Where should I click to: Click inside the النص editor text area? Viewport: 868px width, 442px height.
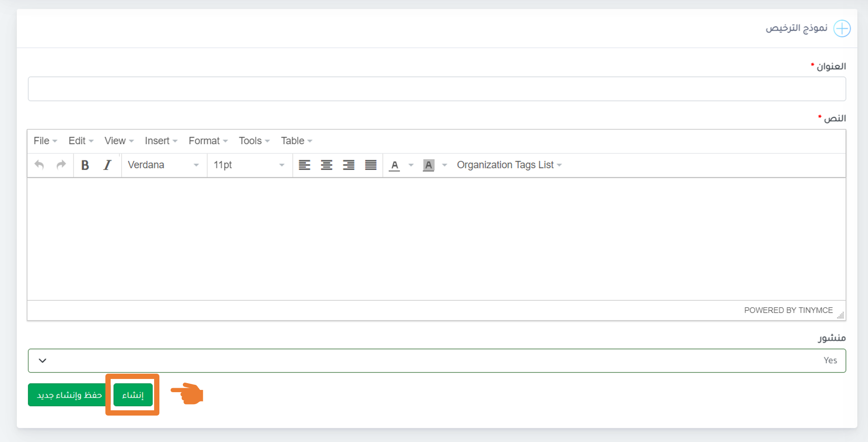click(x=436, y=239)
